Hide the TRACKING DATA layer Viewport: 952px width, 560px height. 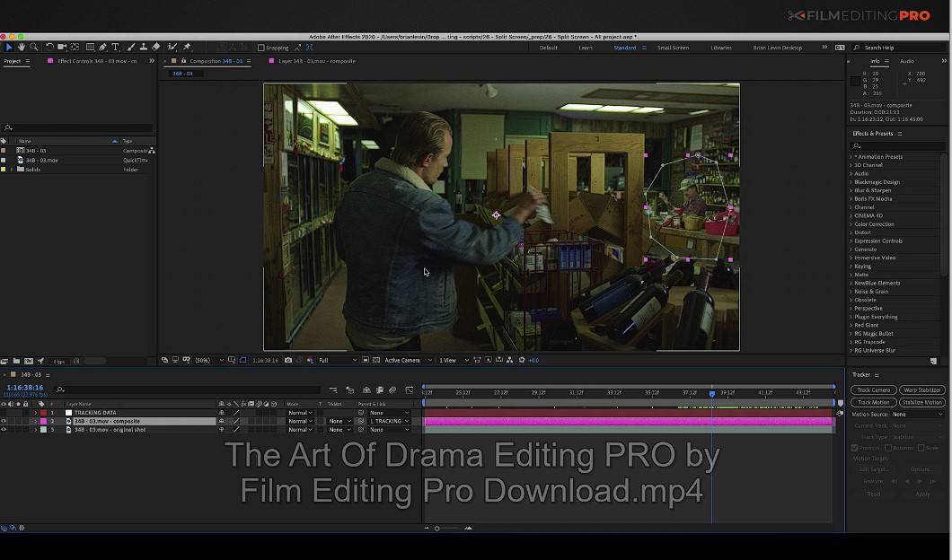point(5,412)
